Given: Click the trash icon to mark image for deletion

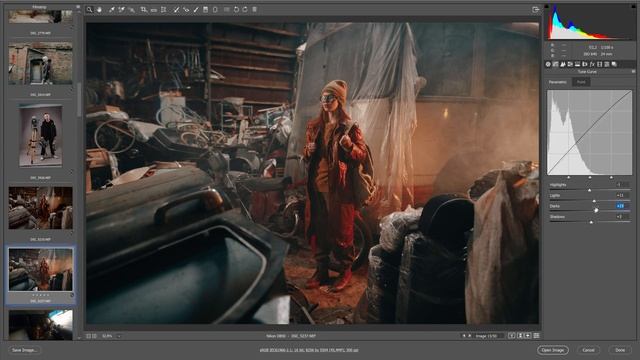Looking at the screenshot, I should (254, 9).
